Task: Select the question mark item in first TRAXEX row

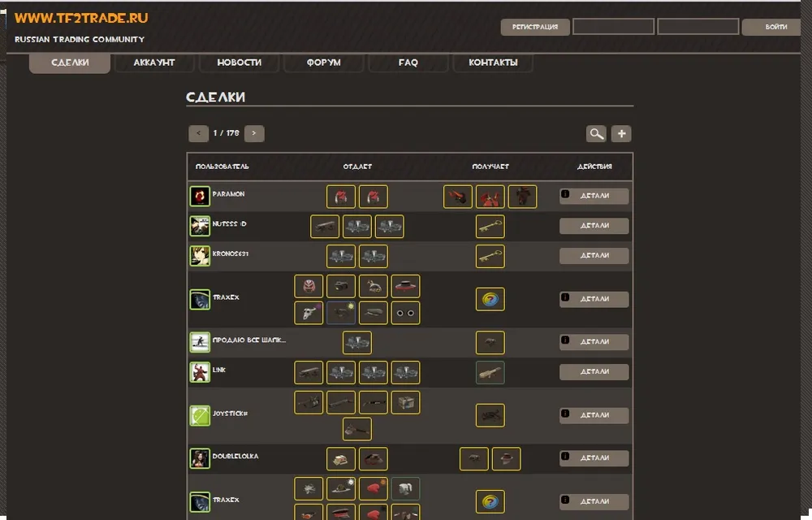Action: tap(490, 299)
